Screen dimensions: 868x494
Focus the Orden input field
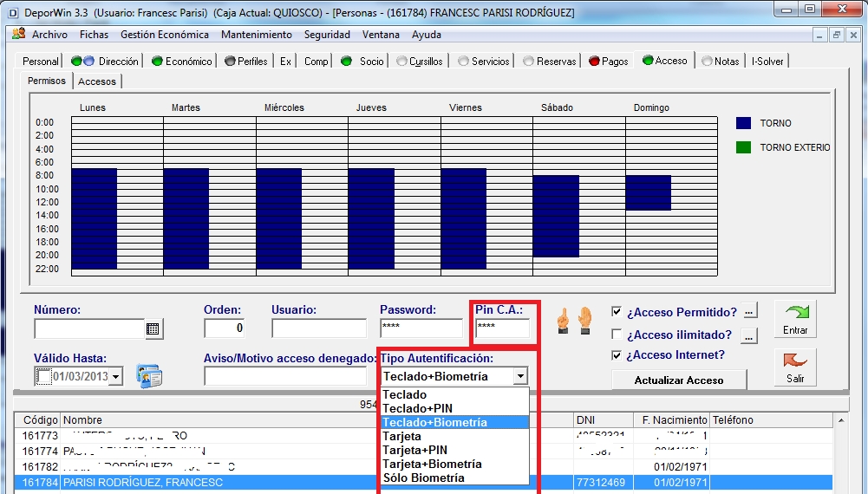[x=225, y=328]
